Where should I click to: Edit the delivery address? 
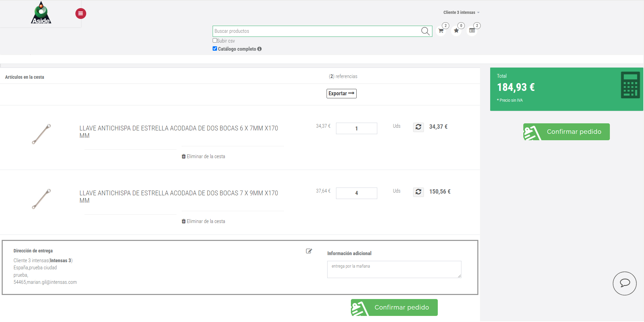click(x=309, y=251)
